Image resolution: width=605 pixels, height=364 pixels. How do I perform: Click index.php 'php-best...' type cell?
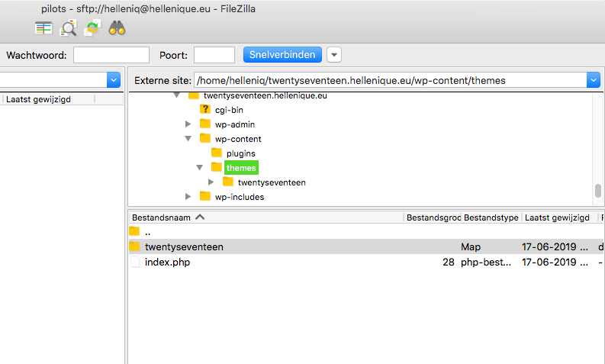[486, 262]
